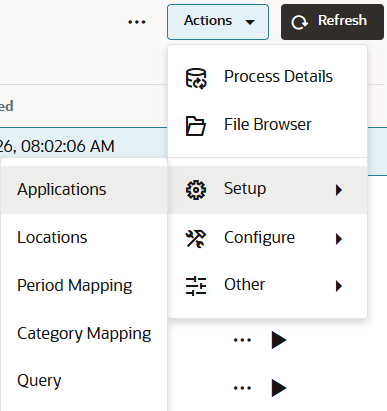Open File Browser from the menu
Viewport: 387px width, 411px height.
(x=267, y=125)
